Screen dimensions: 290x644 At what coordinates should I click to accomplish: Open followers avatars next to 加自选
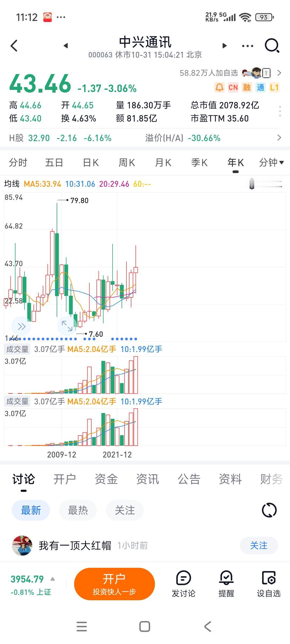point(256,73)
